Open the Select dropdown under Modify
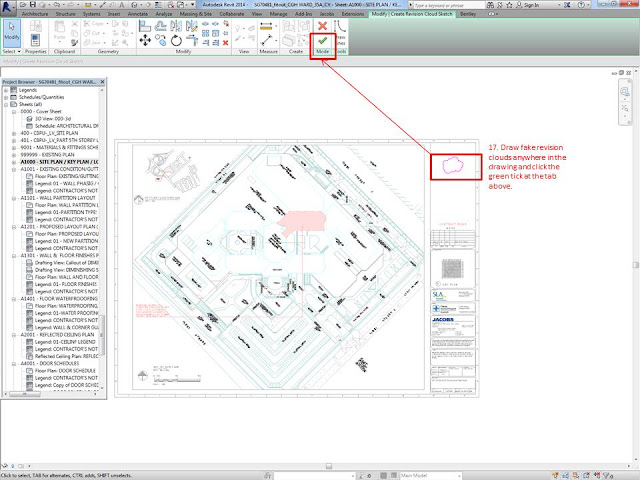 (x=11, y=51)
